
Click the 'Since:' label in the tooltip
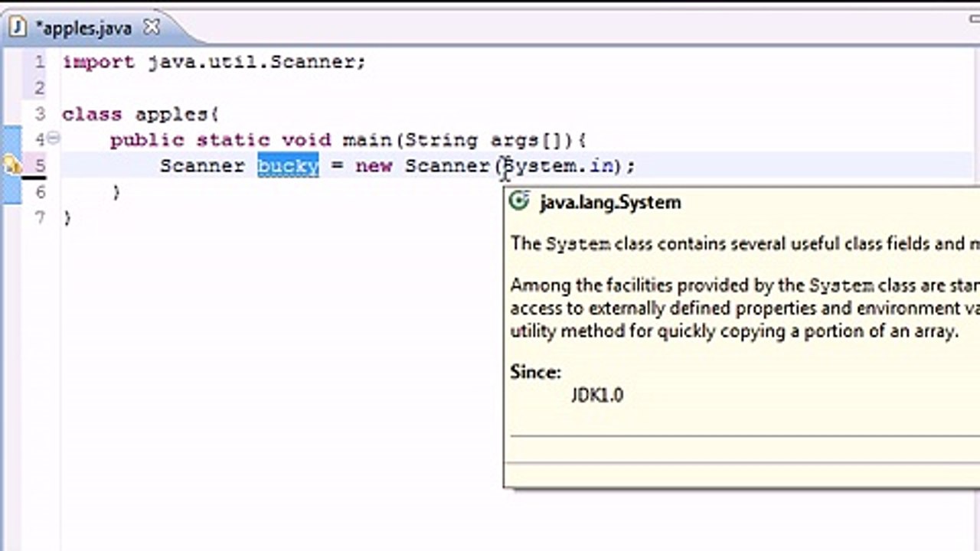point(536,373)
